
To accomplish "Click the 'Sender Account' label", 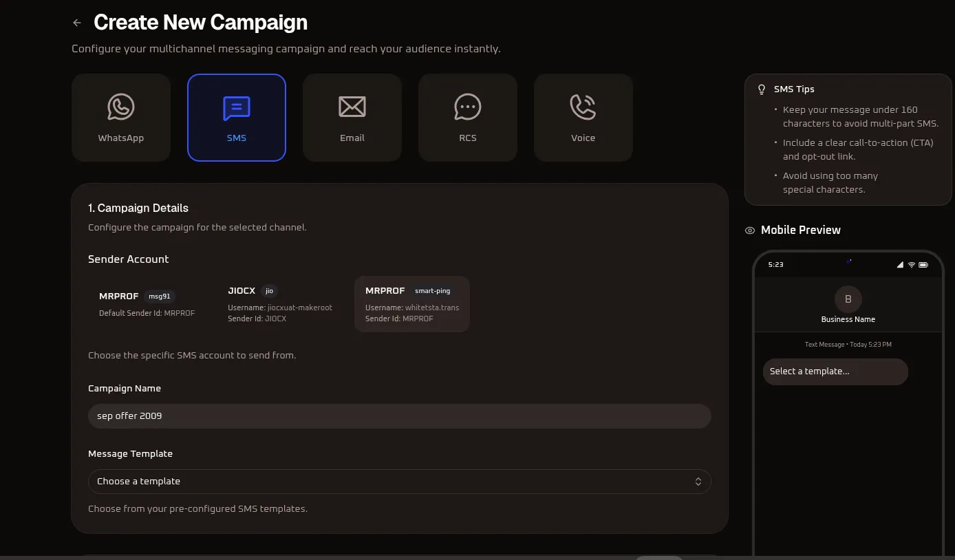I will click(x=129, y=259).
